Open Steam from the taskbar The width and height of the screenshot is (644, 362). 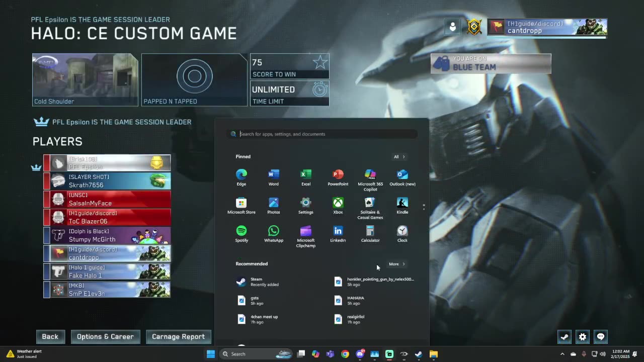coord(419,354)
